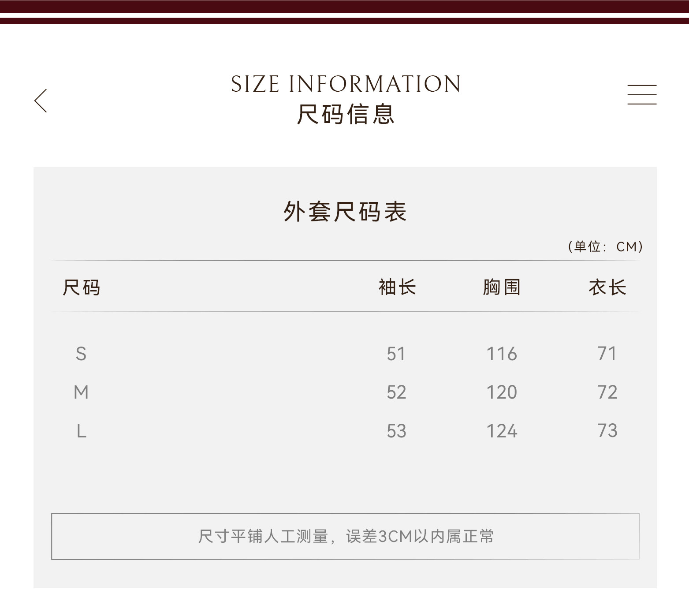Click the 单位: CM unit label

(x=605, y=246)
